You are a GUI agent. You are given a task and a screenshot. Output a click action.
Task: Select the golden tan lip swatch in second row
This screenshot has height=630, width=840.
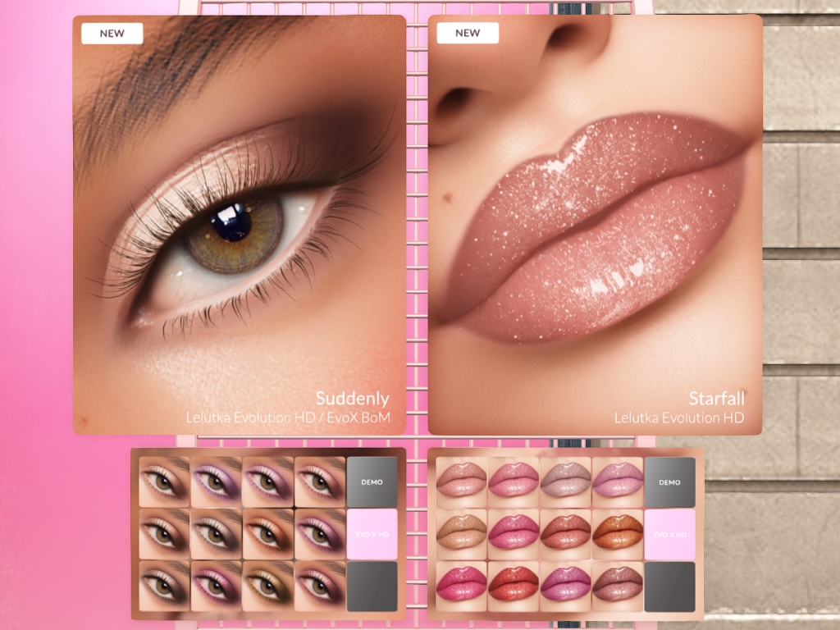tap(461, 534)
